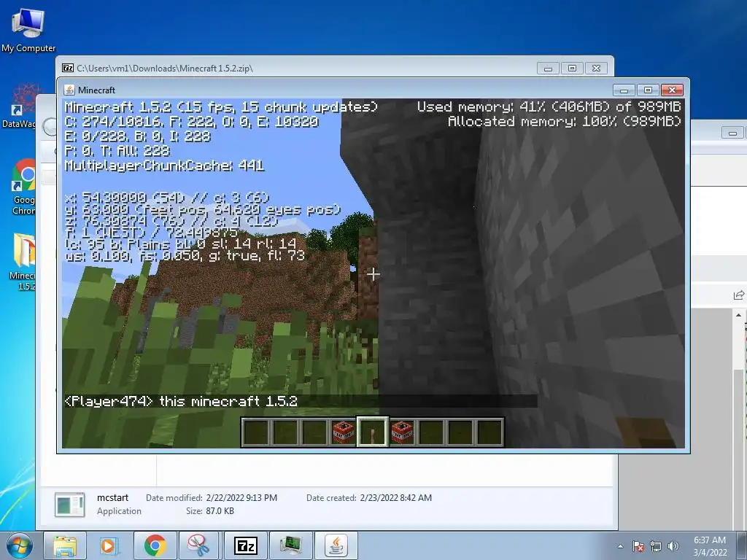Screen dimensions: 747x560
Task: Minimize the 7-Zip Minecraft 1.5.2.zip window
Action: click(548, 69)
